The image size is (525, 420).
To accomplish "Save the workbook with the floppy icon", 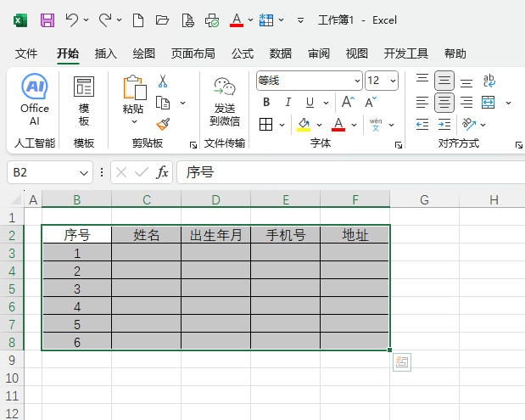I will tap(47, 20).
